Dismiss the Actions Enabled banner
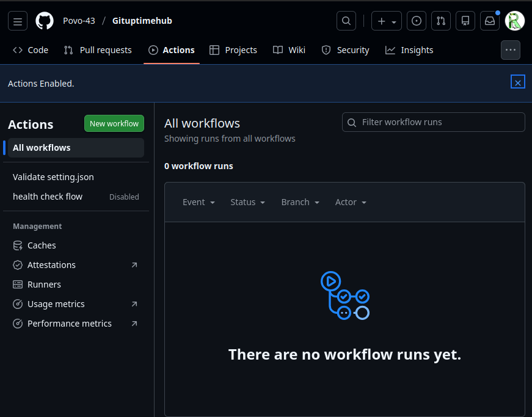The image size is (532, 417). coord(517,82)
